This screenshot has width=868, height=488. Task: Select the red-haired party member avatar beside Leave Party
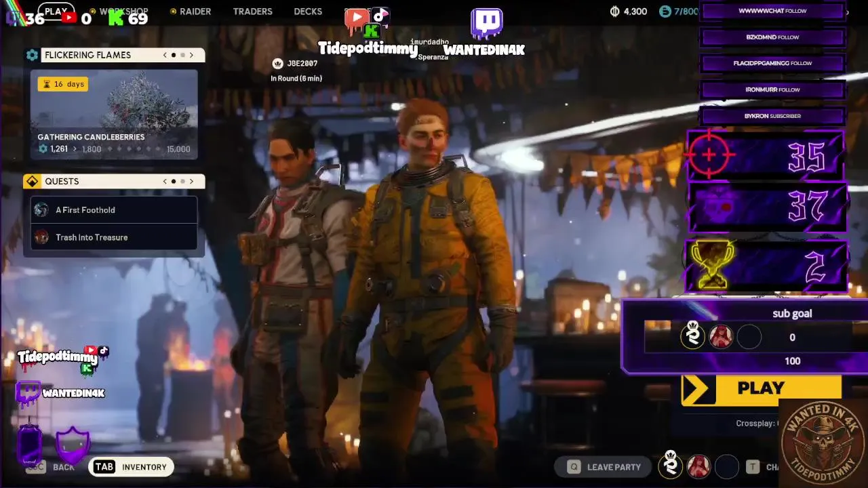coord(698,466)
